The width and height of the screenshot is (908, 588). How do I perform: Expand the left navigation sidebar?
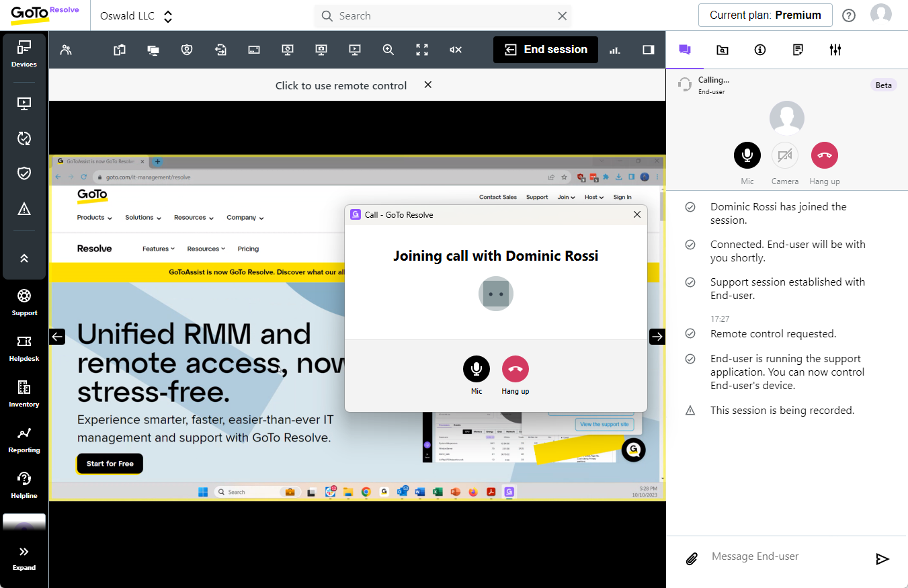tap(24, 557)
